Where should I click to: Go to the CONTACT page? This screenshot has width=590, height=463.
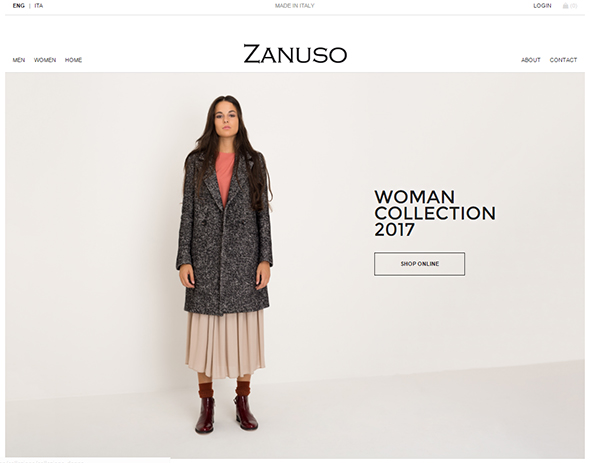pos(563,60)
